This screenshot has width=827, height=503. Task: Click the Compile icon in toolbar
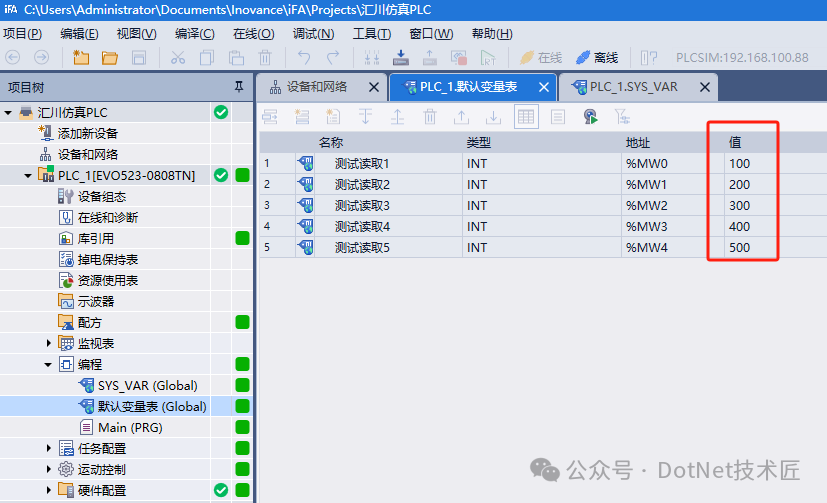(x=372, y=57)
